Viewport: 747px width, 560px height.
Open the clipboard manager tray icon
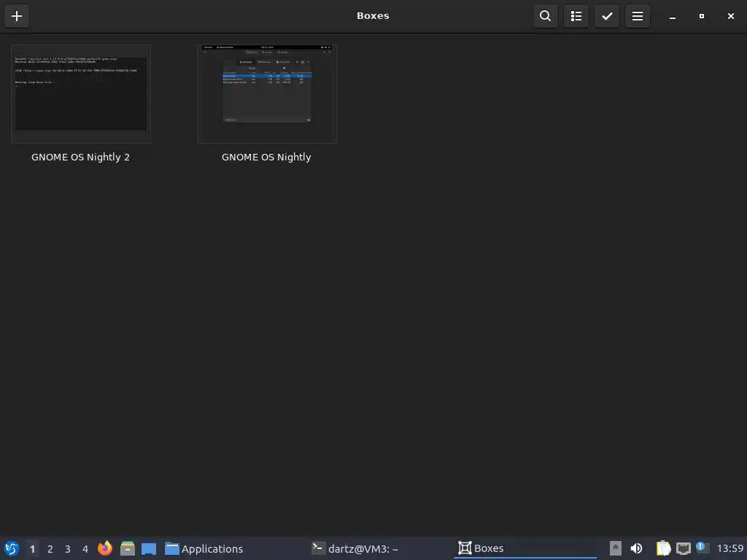click(x=663, y=548)
